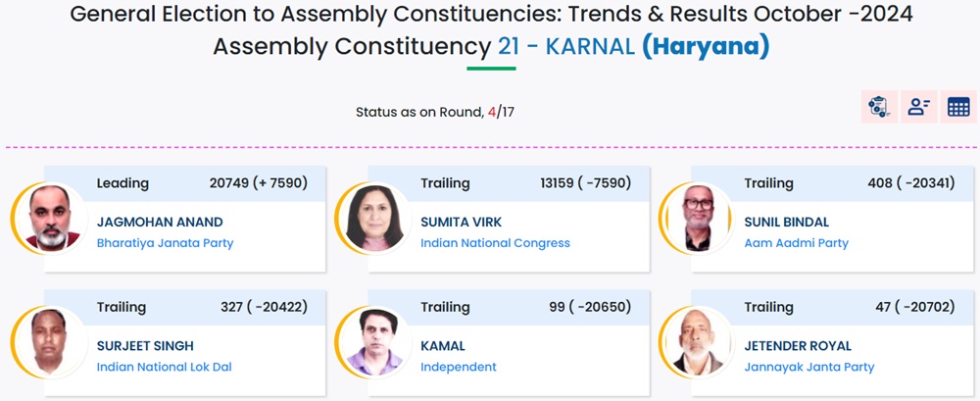Image resolution: width=980 pixels, height=401 pixels.
Task: Switch to the table grid view icon
Action: pos(958,107)
